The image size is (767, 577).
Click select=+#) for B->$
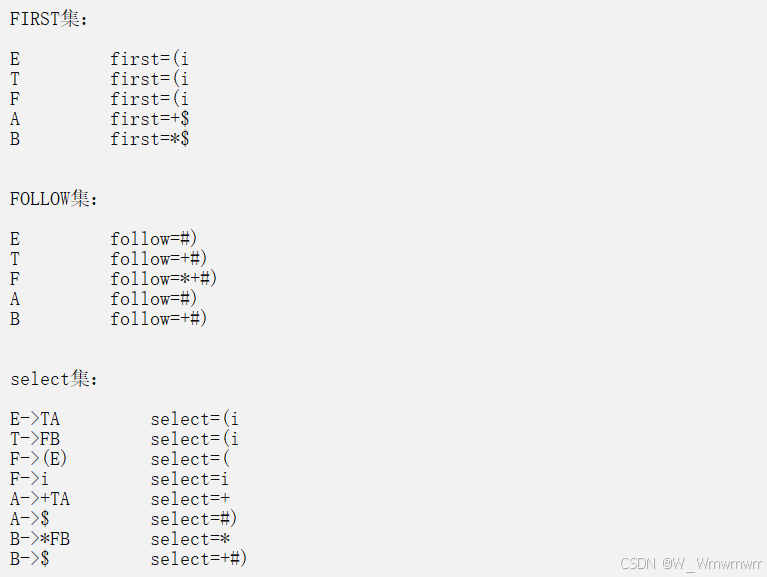point(199,559)
